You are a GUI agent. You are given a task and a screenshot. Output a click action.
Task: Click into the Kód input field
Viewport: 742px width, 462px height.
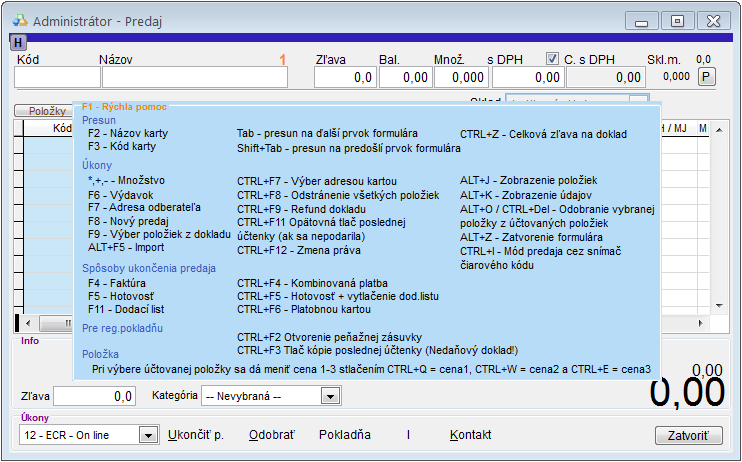pos(57,77)
